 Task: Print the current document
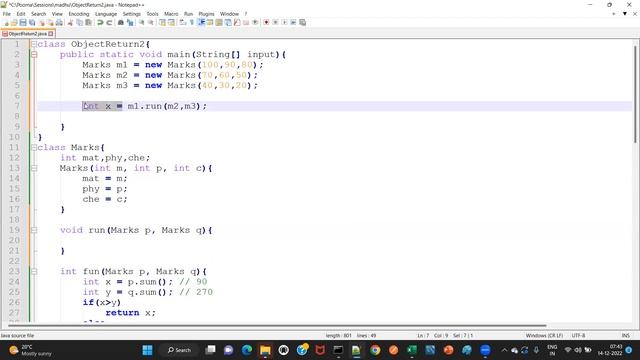click(59, 22)
